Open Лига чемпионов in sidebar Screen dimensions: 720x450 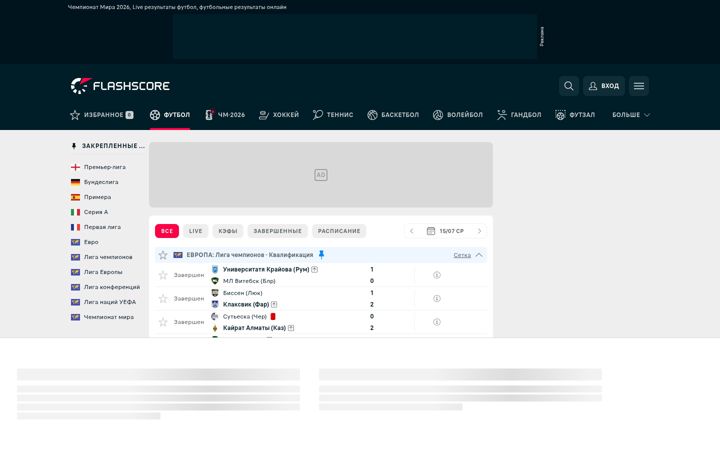coord(108,257)
